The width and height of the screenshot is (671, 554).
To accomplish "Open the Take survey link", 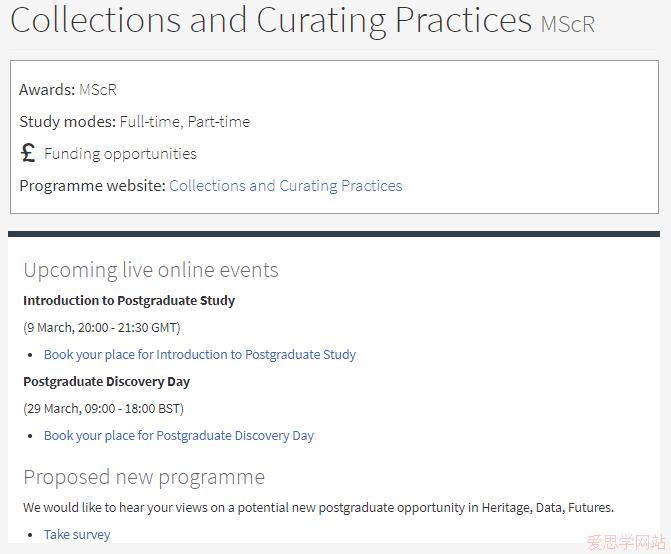I will 77,534.
